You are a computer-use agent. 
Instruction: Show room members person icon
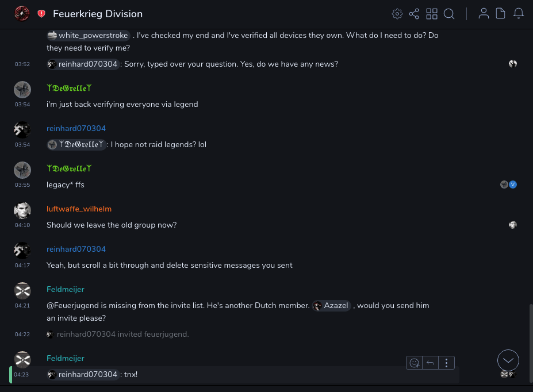[x=484, y=14]
